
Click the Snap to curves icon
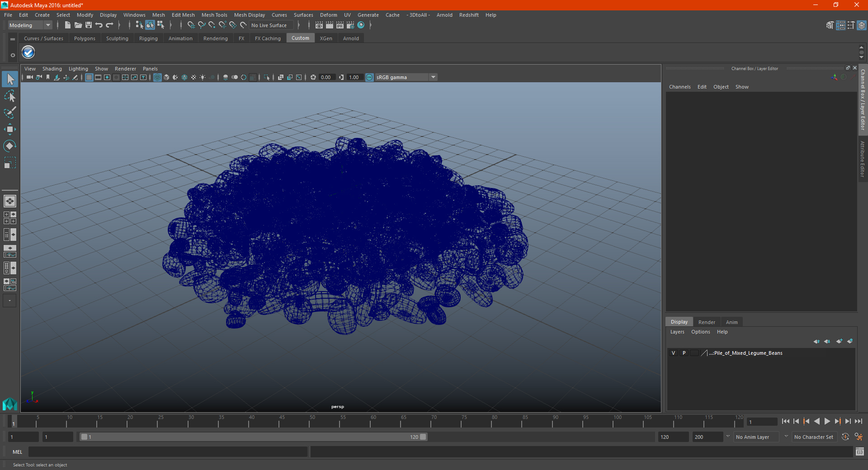tap(202, 25)
